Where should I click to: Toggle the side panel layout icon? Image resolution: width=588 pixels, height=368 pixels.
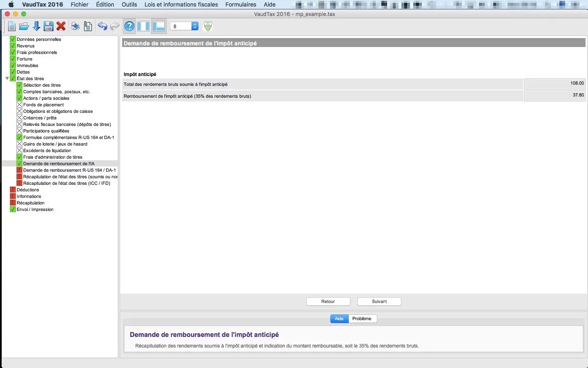143,27
